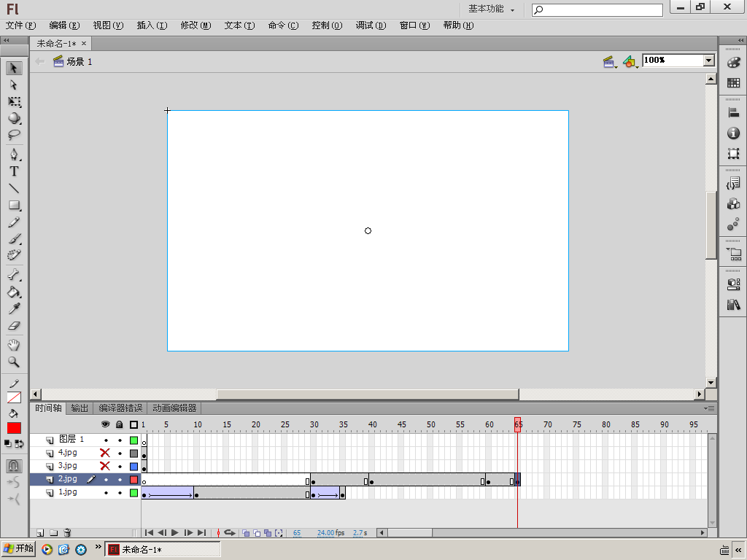Choose the 3D Rotation tool
This screenshot has width=747, height=560.
point(14,118)
